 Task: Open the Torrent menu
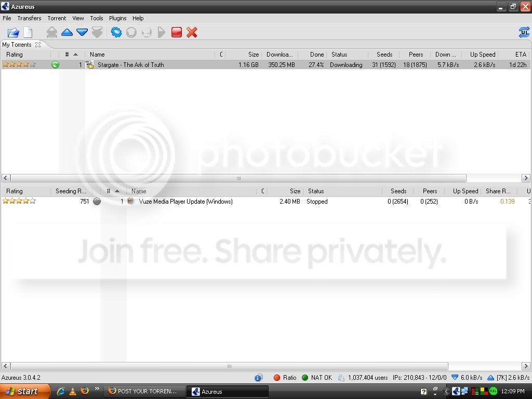coord(57,18)
